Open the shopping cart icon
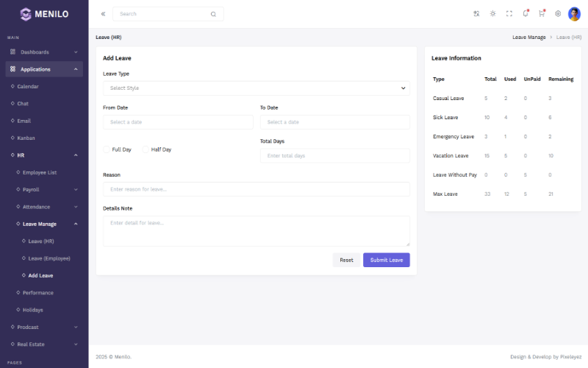This screenshot has height=368, width=588. point(542,13)
